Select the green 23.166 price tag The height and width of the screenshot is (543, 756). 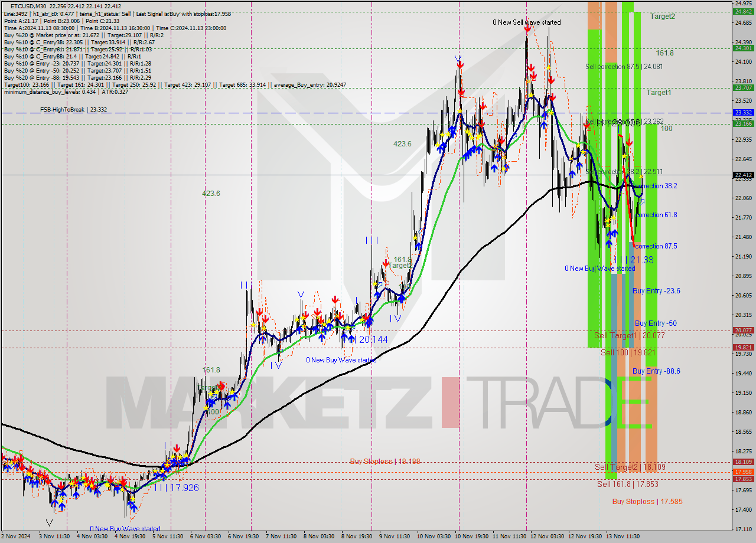coord(743,123)
